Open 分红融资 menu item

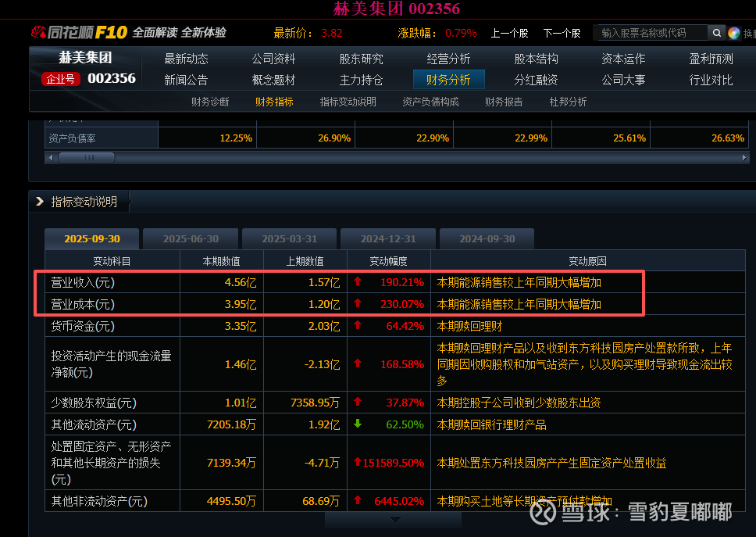point(536,80)
